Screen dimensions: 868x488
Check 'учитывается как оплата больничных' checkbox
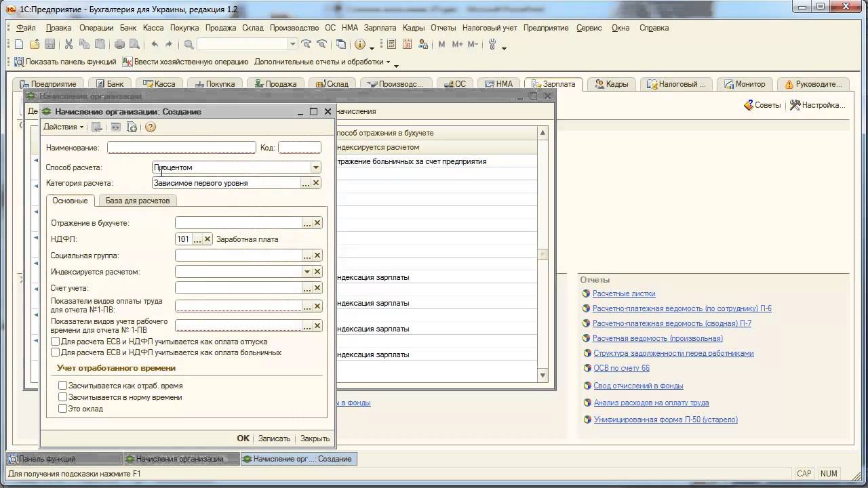click(x=56, y=352)
